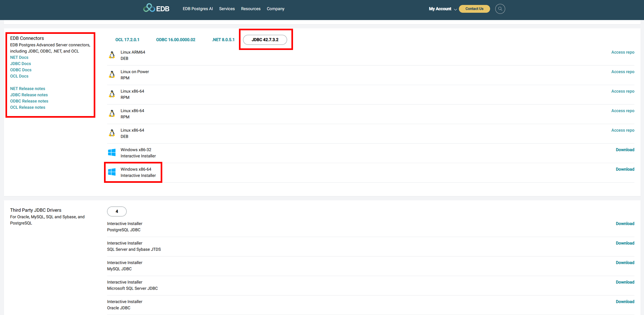Click Windows x86-64 row text
This screenshot has width=644, height=315.
(x=138, y=172)
